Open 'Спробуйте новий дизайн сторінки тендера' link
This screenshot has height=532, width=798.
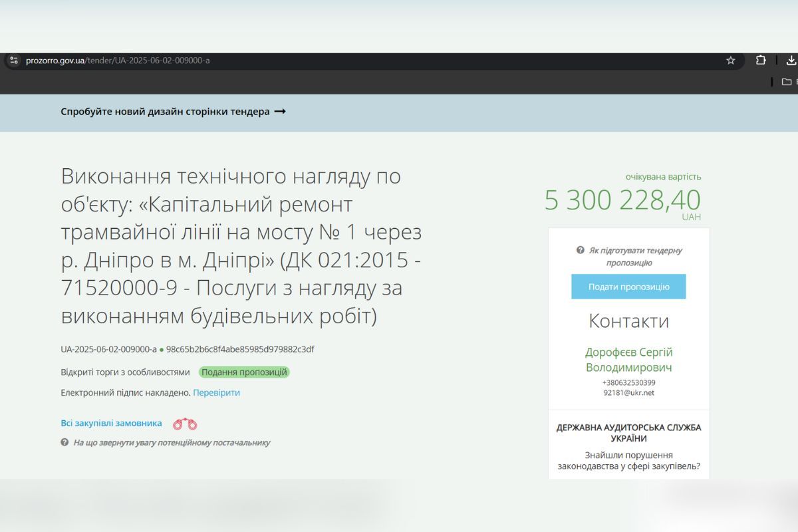pyautogui.click(x=165, y=112)
